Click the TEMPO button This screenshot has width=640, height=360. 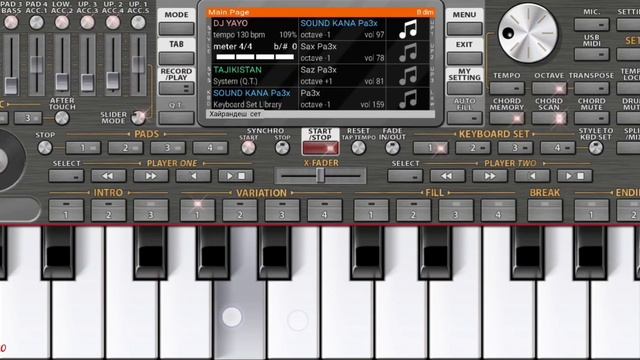[x=507, y=88]
